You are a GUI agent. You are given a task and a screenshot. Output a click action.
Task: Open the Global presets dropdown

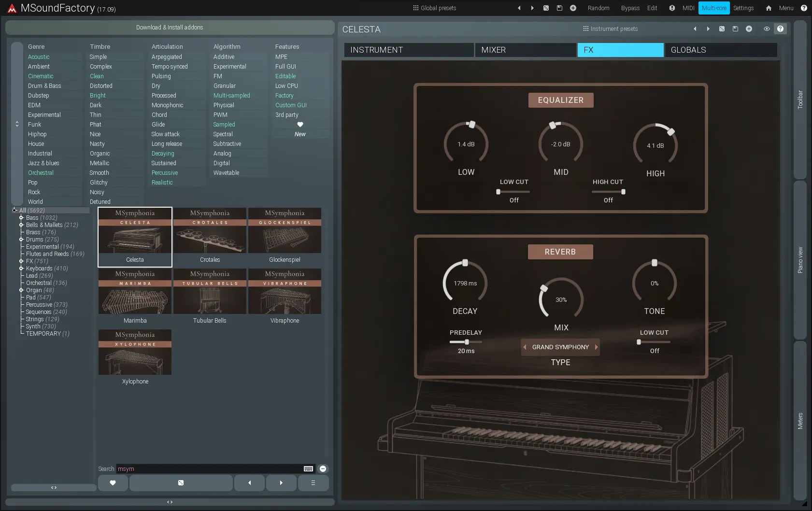(434, 8)
